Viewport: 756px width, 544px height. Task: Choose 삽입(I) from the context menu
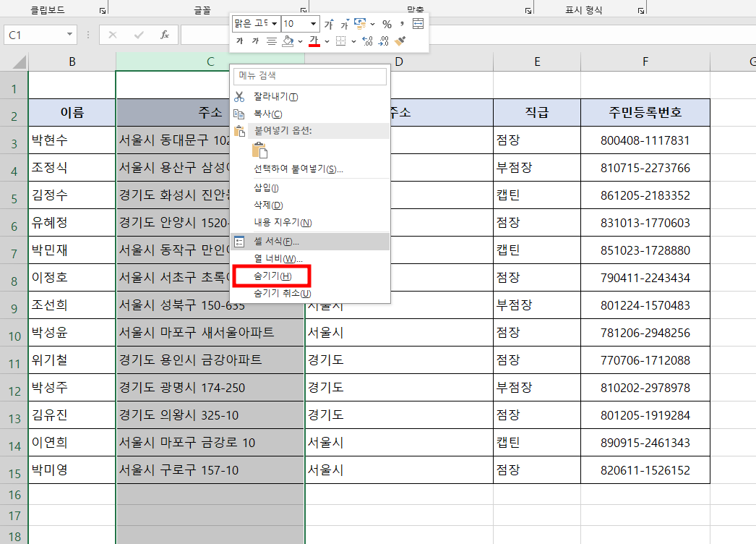(x=309, y=188)
